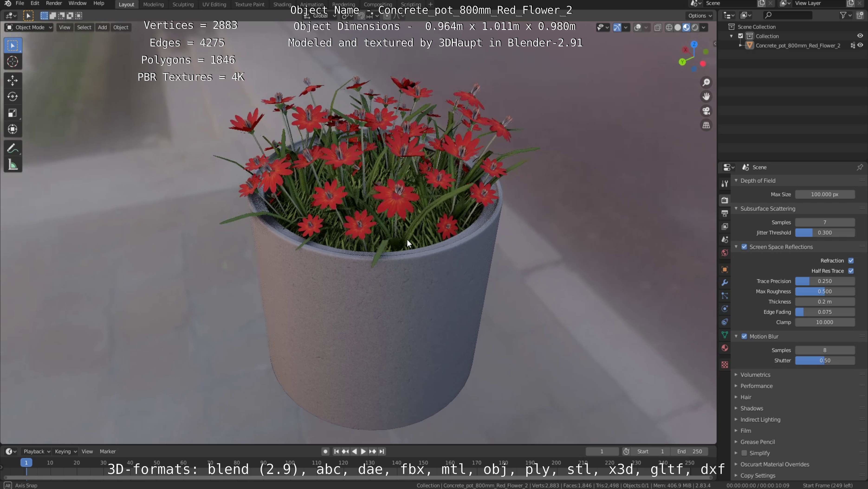868x489 pixels.
Task: Select the Move tool
Action: pyautogui.click(x=13, y=80)
